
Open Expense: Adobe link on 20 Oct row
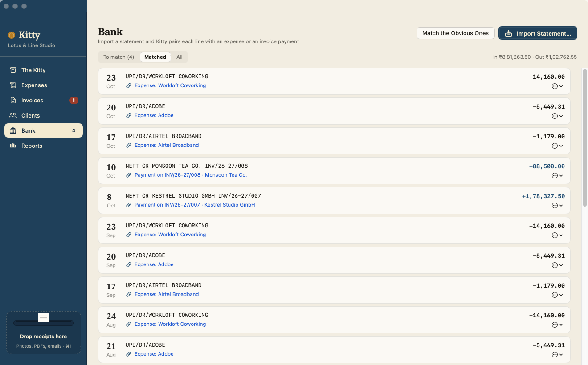click(x=154, y=115)
